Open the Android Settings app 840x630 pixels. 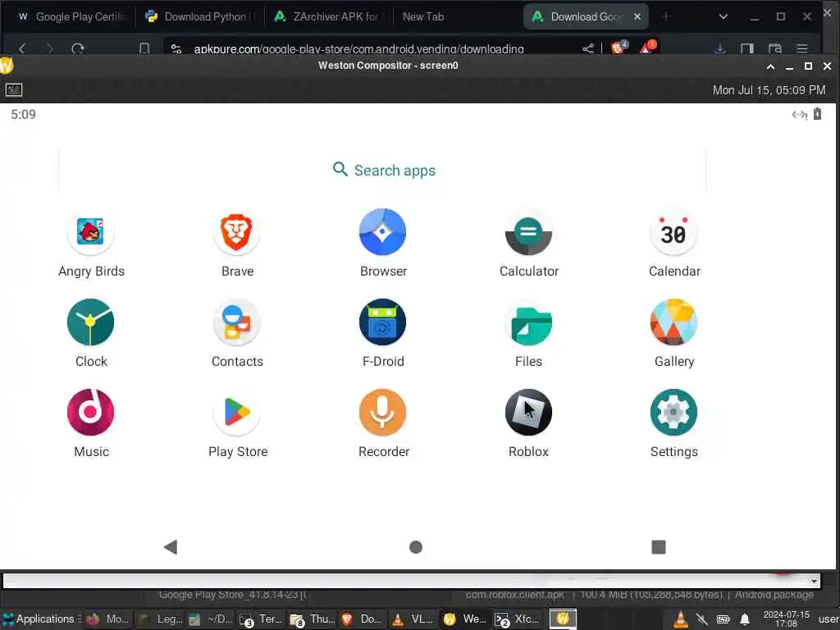pyautogui.click(x=673, y=413)
